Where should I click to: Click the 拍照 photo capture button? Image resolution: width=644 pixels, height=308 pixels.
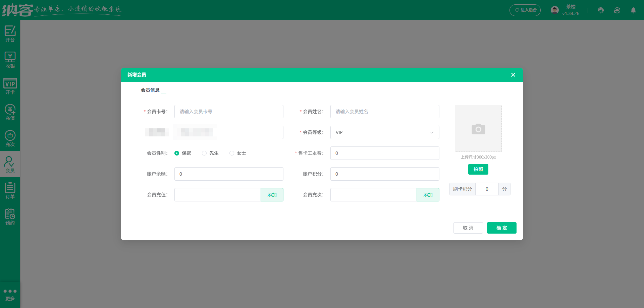pos(478,169)
